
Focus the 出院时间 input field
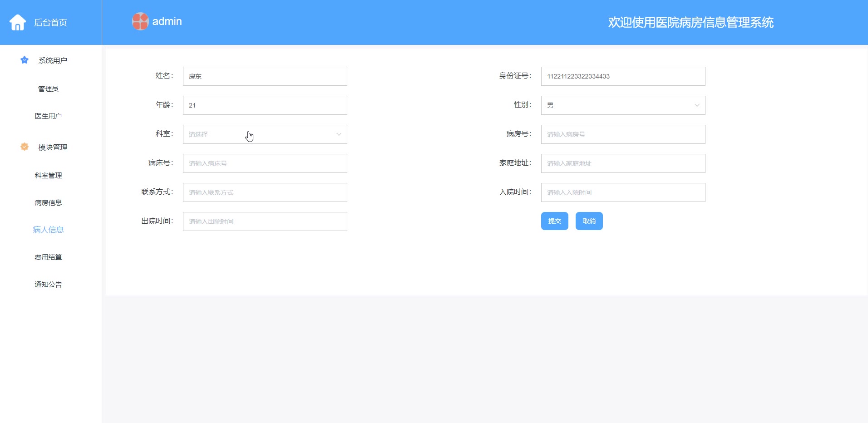click(x=265, y=221)
